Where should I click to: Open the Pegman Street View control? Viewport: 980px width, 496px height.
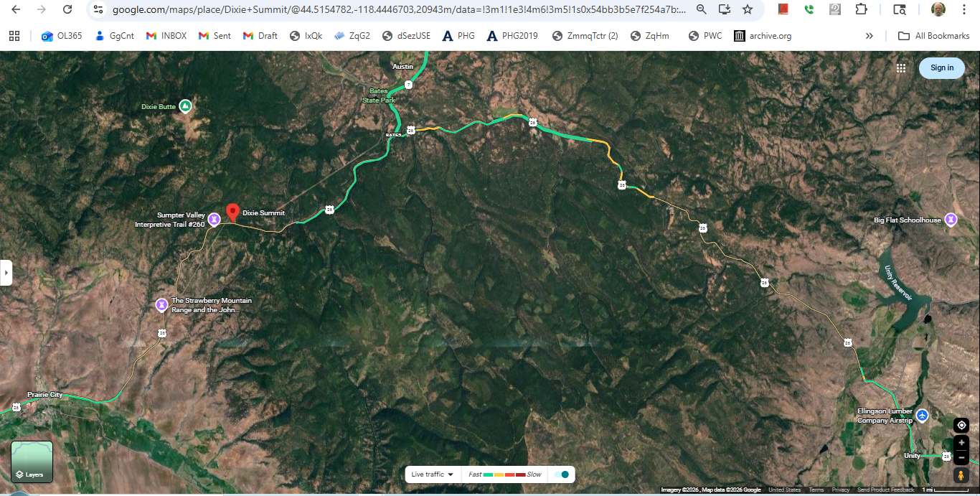pos(961,476)
